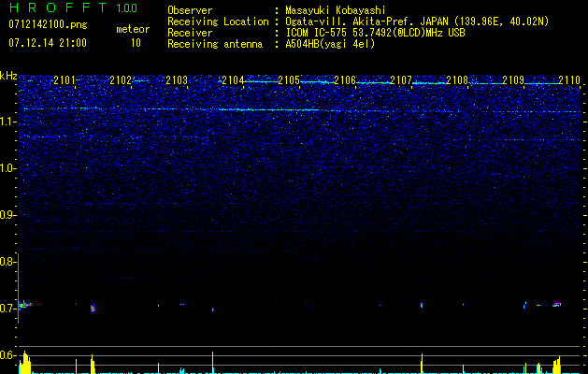
Task: Click the 0.7 frequency axis label
Action: click(x=7, y=309)
